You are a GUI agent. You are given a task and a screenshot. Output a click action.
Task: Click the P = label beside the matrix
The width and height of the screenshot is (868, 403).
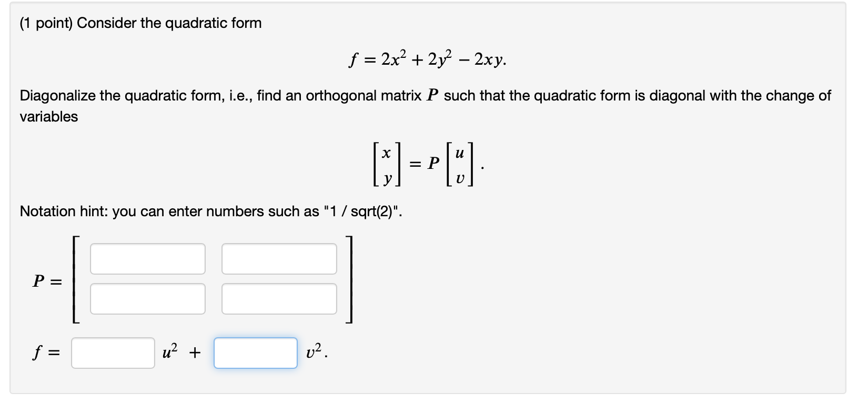pos(46,282)
